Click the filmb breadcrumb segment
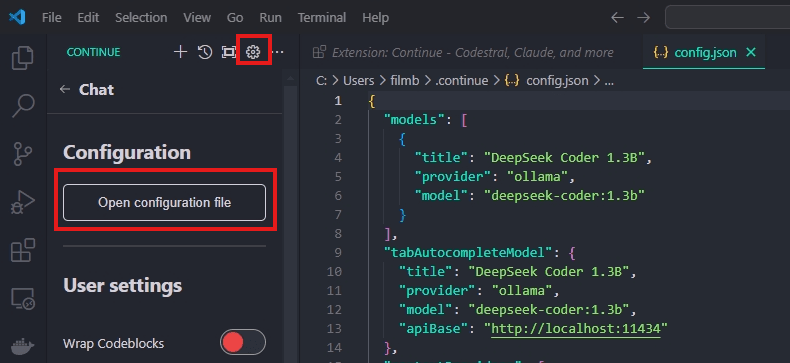Image resolution: width=790 pixels, height=363 pixels. coord(405,80)
